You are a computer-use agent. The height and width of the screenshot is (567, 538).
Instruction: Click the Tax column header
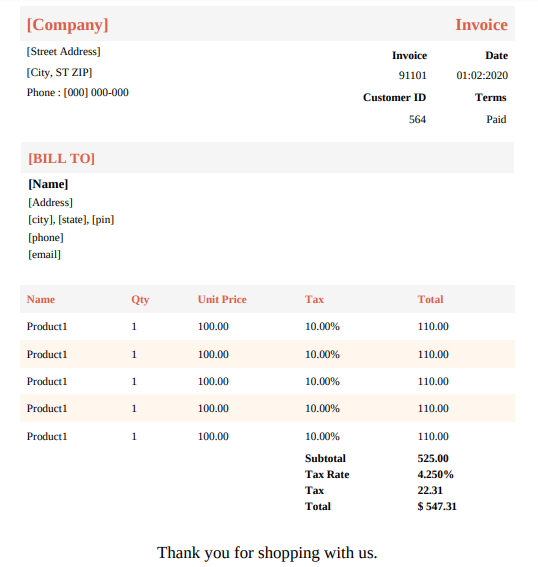(x=314, y=299)
